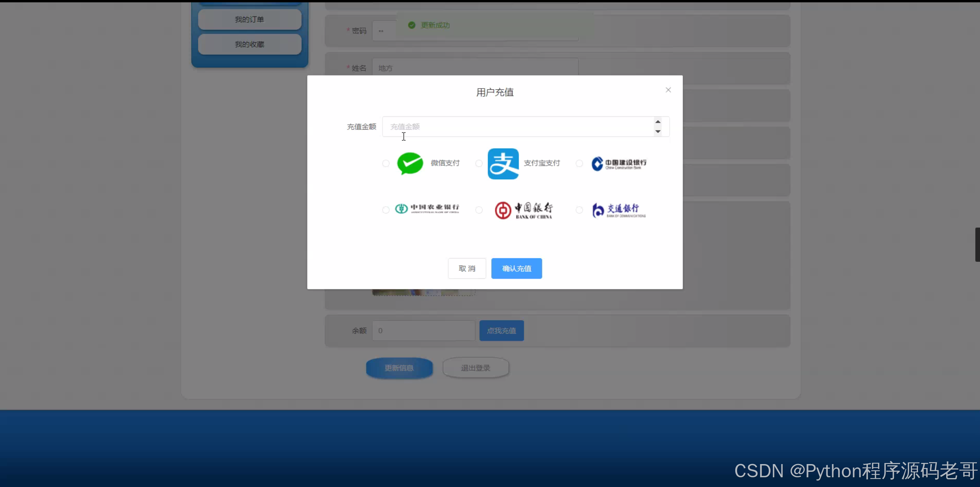Click the China Construction Bank logo
Image resolution: width=980 pixels, height=487 pixels.
[619, 163]
